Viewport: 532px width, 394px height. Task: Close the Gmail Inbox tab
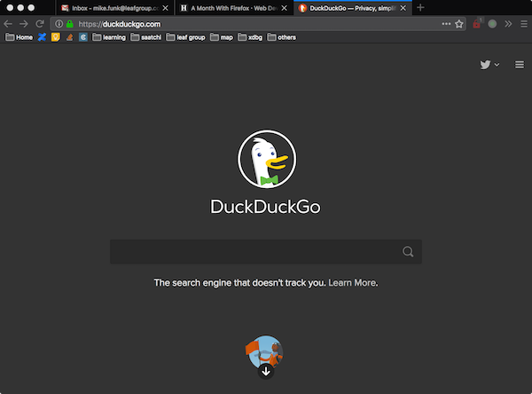[x=165, y=8]
